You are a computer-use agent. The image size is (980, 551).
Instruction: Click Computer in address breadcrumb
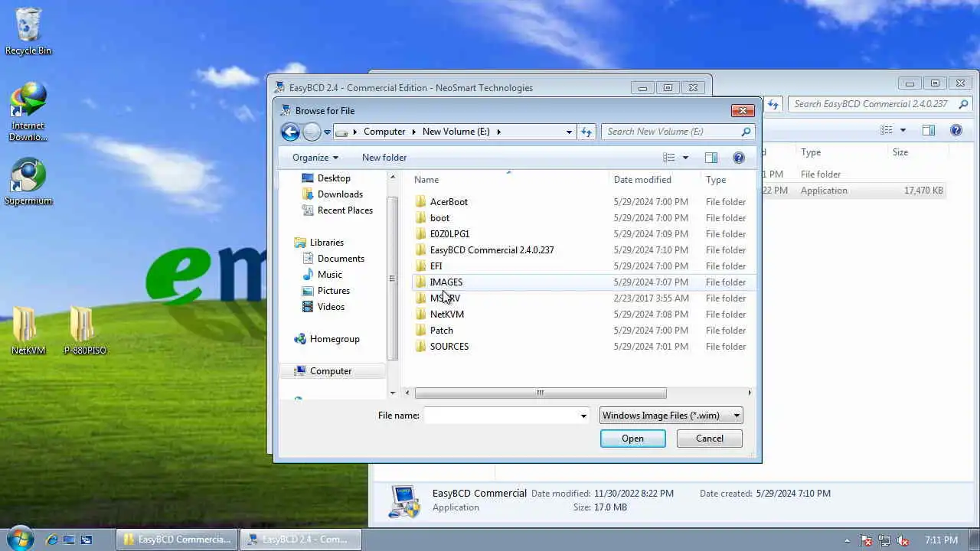[x=384, y=132]
